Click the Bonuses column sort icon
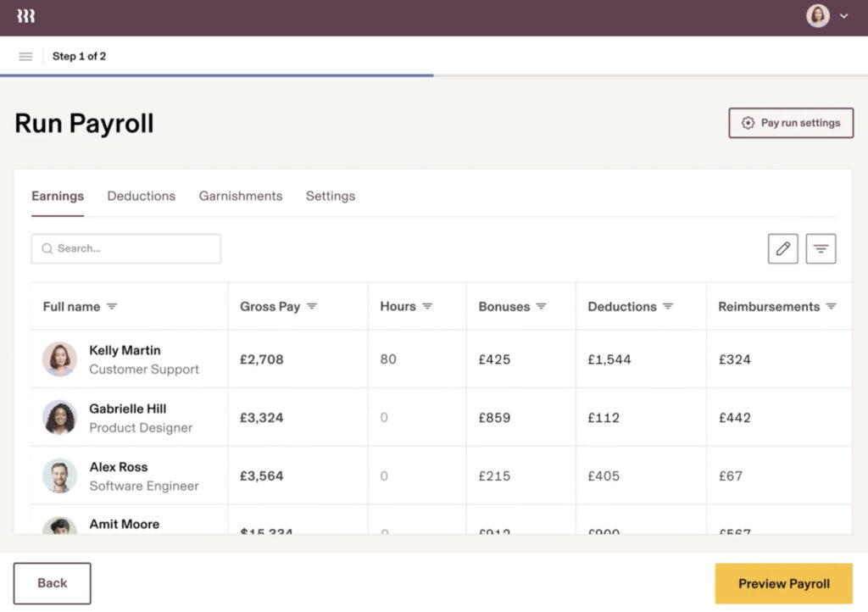Screen dimensions: 868x612 (x=541, y=307)
